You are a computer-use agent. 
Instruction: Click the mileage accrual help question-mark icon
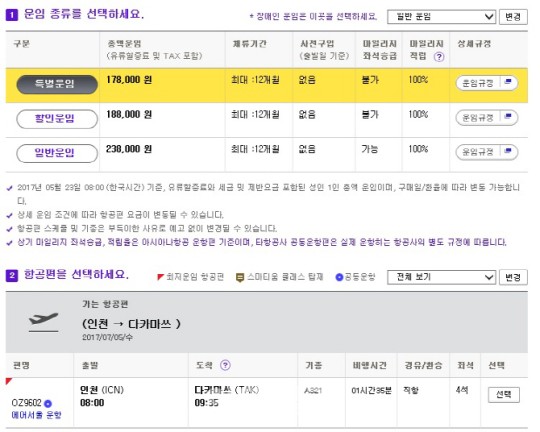click(x=439, y=56)
